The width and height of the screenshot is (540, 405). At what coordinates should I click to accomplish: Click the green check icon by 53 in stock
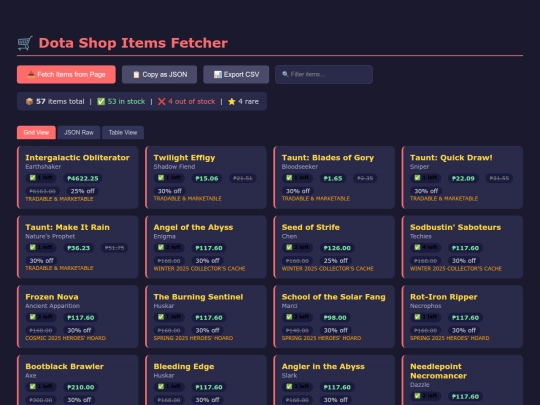(x=101, y=102)
